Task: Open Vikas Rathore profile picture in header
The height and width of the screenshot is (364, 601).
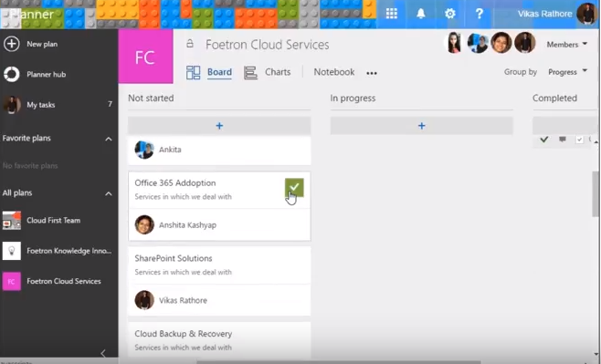Action: click(586, 14)
